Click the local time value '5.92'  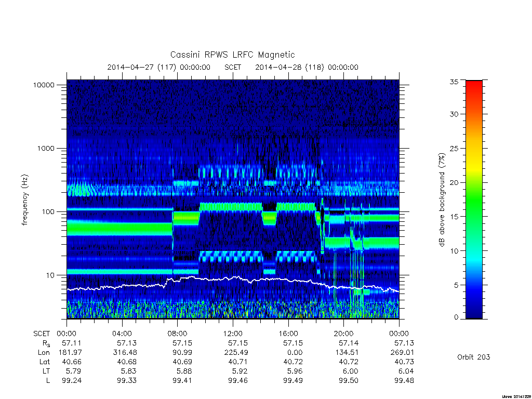240,371
